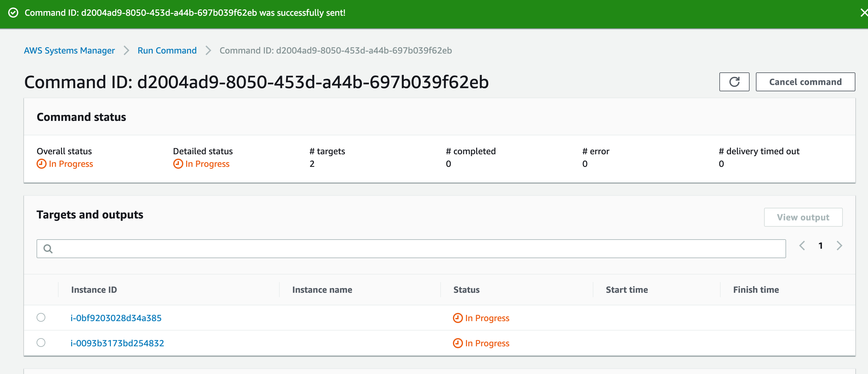Navigate to Run Command breadcrumb
Screen dimensions: 868x374
point(167,51)
